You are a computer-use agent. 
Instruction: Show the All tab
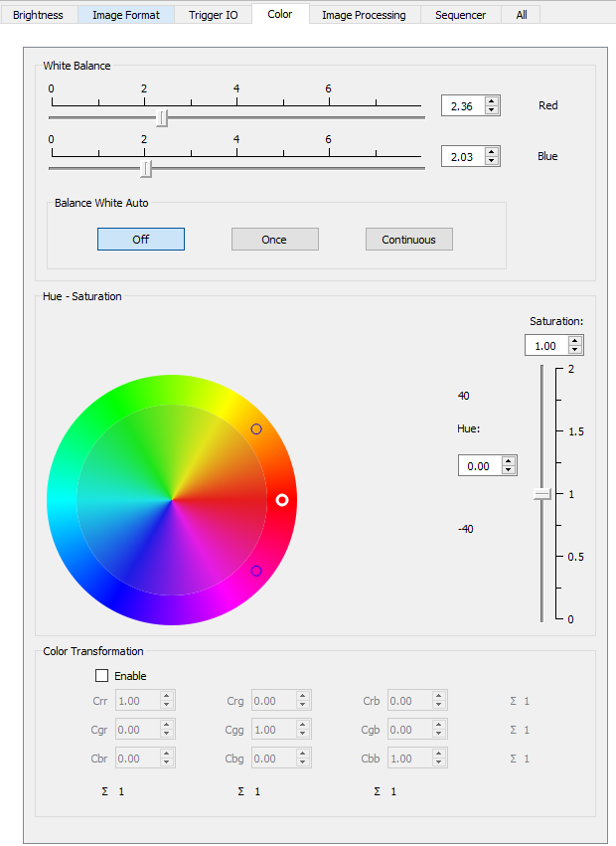[x=521, y=15]
